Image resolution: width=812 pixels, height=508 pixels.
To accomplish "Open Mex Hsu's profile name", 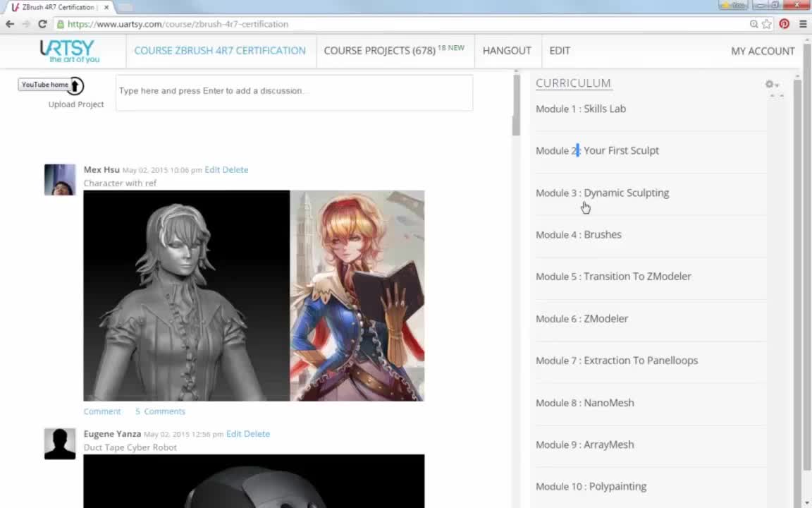I will pos(101,169).
